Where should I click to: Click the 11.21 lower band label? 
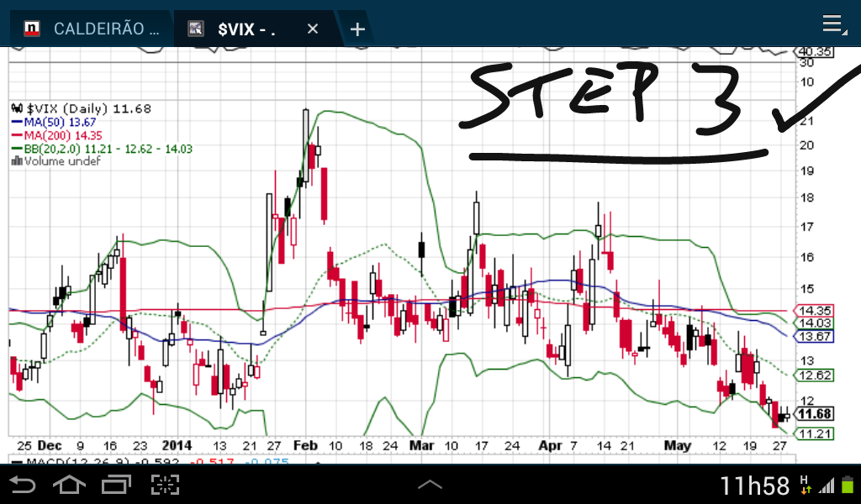point(814,434)
